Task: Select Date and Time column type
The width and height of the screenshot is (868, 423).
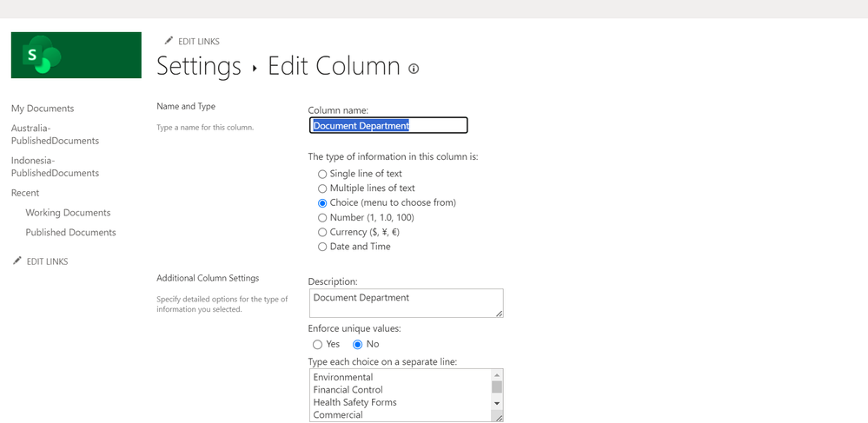Action: [x=322, y=248]
